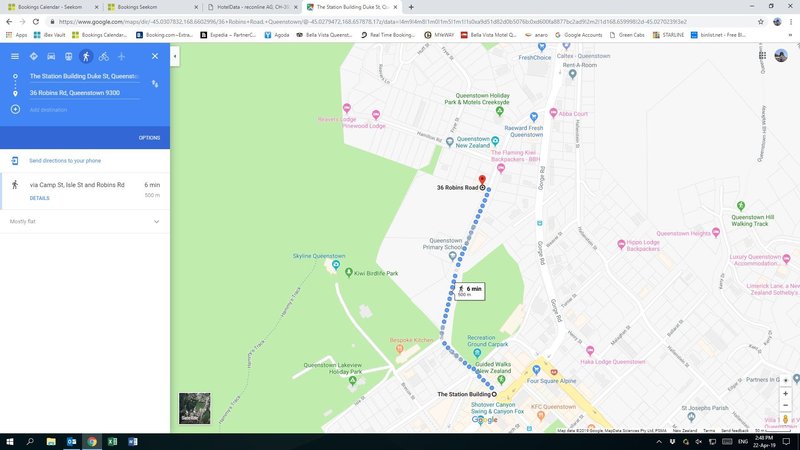This screenshot has height=450, width=800.
Task: Select walking travel mode
Action: pyautogui.click(x=86, y=56)
